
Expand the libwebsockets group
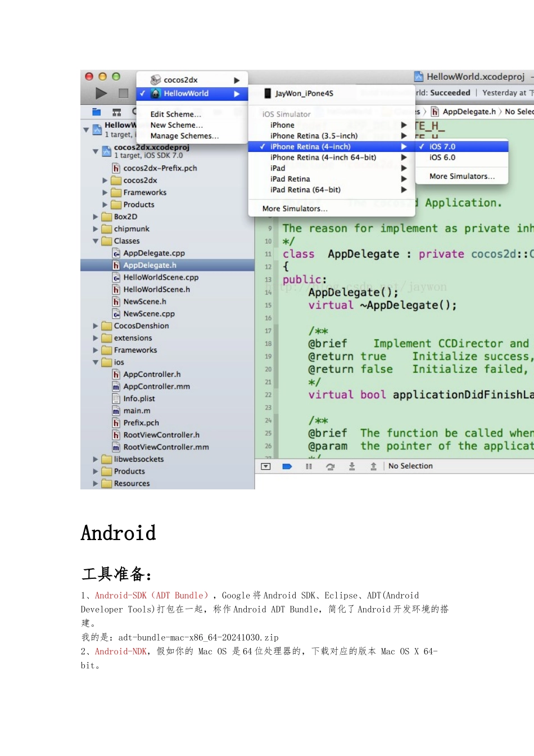[x=96, y=459]
